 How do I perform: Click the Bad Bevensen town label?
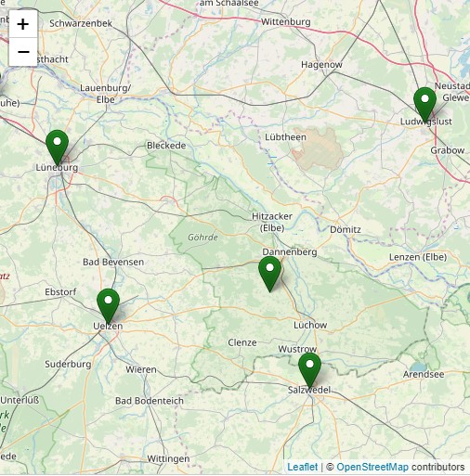113,262
